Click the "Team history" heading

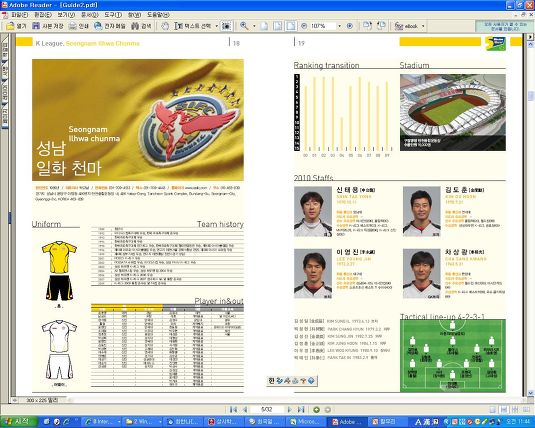pos(220,224)
